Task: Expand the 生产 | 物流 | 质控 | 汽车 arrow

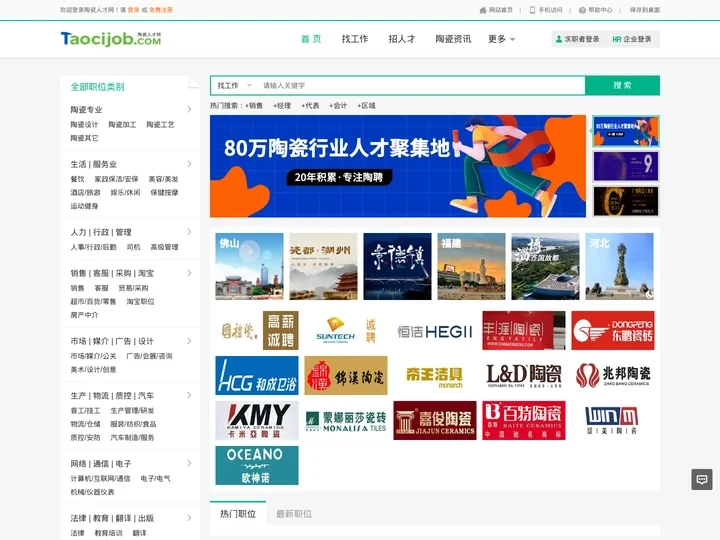Action: [189, 395]
